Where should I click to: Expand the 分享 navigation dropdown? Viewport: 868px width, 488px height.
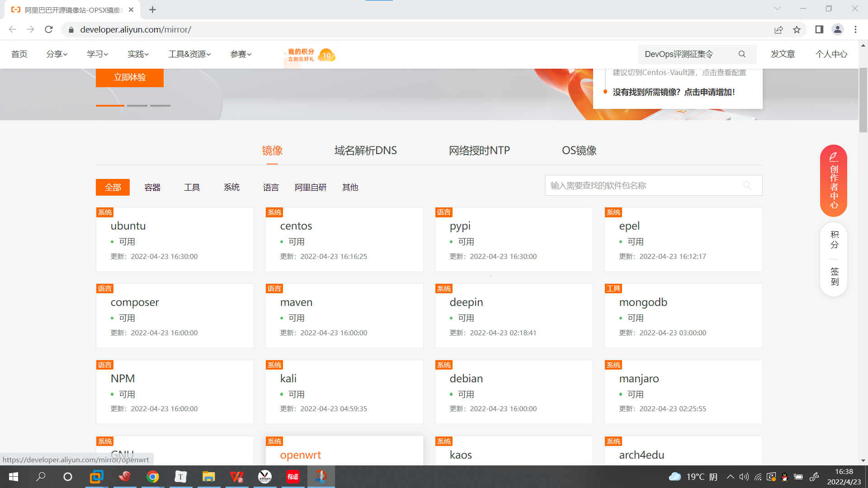57,54
